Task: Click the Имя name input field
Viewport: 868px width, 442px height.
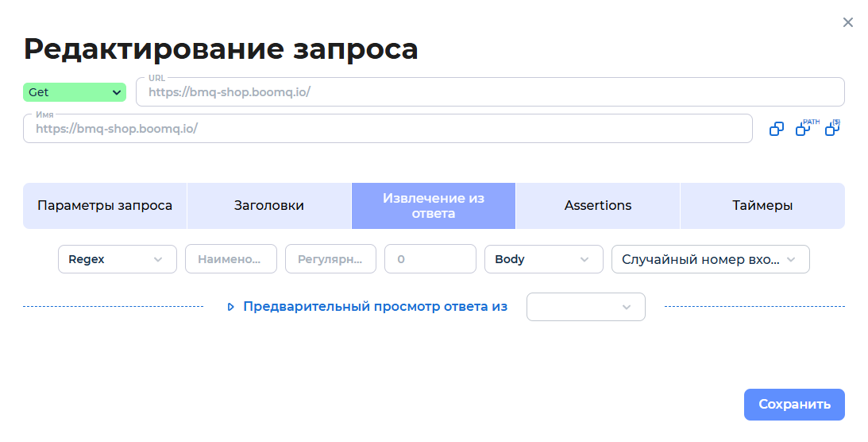Action: tap(388, 129)
